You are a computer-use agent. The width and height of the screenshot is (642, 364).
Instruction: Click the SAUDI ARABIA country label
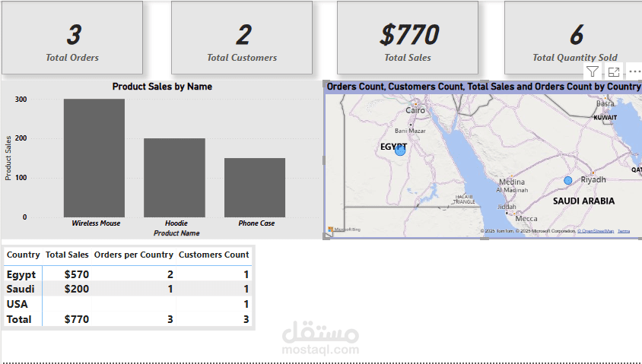(x=584, y=201)
